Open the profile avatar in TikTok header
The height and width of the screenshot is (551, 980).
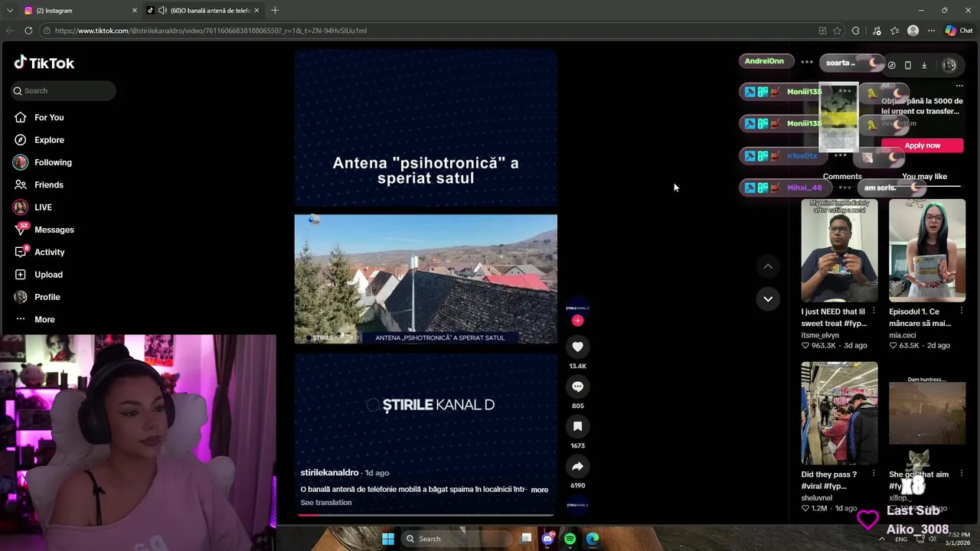[949, 65]
